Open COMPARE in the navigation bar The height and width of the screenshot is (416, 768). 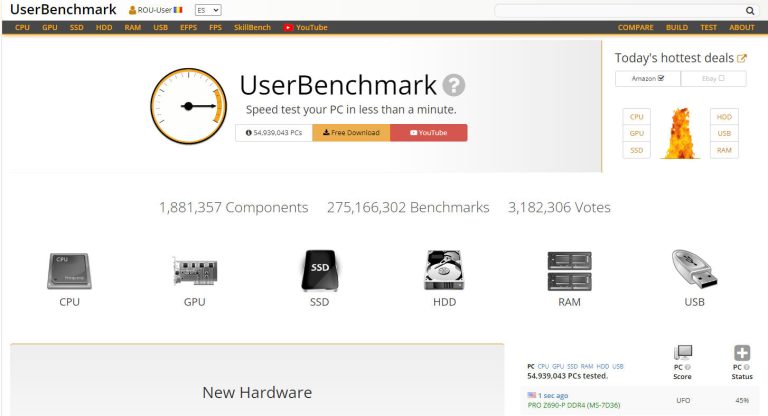[x=636, y=27]
